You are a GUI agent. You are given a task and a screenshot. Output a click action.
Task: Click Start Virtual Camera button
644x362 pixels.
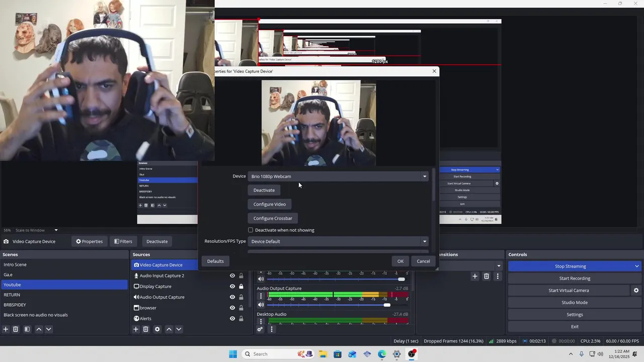569,291
